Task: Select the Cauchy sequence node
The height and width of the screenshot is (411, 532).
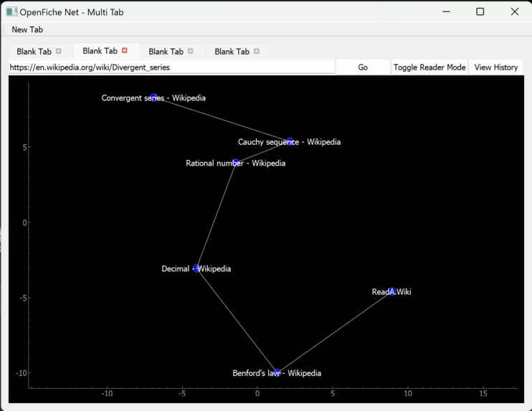Action: tap(290, 141)
